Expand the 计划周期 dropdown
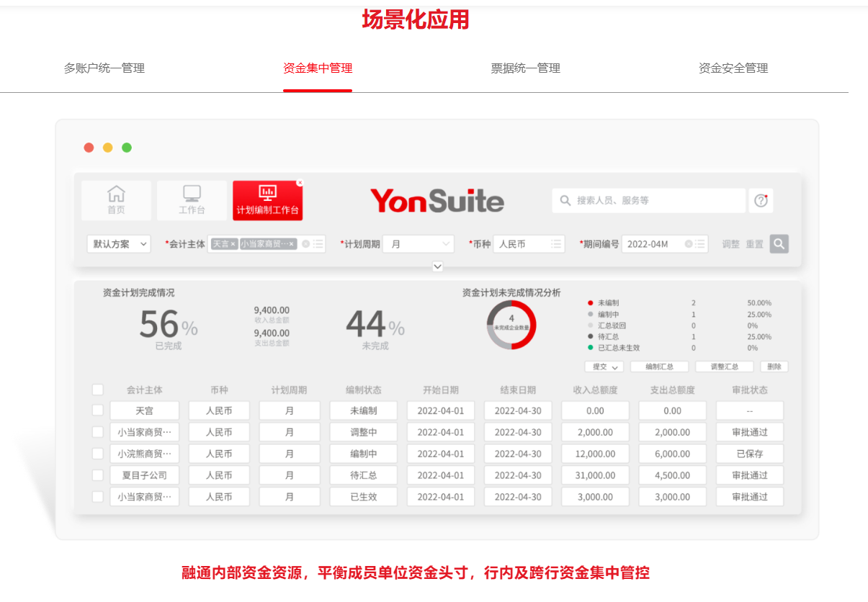This screenshot has width=868, height=602. click(x=419, y=244)
